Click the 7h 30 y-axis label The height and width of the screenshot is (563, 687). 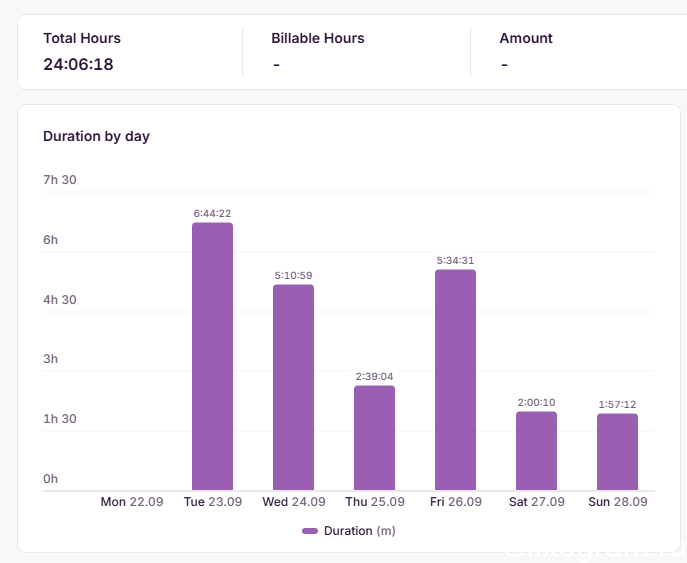(60, 180)
